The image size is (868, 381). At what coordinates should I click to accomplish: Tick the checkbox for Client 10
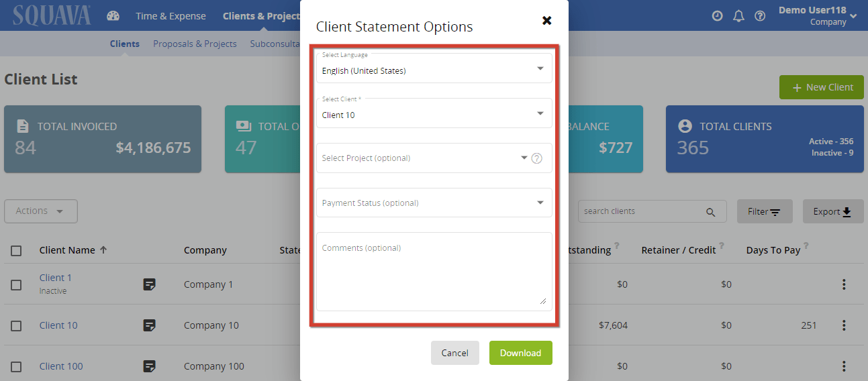point(16,326)
